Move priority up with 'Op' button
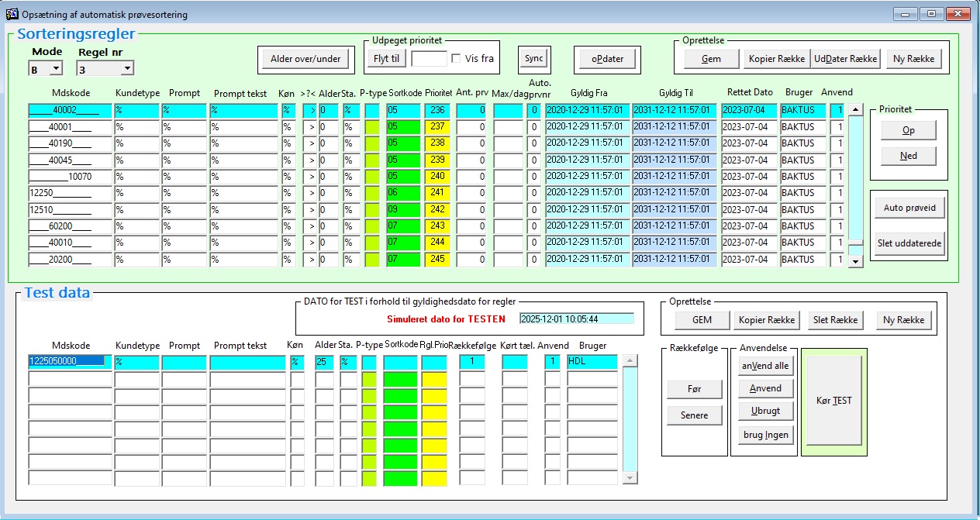Image resolution: width=980 pixels, height=520 pixels. (x=908, y=131)
